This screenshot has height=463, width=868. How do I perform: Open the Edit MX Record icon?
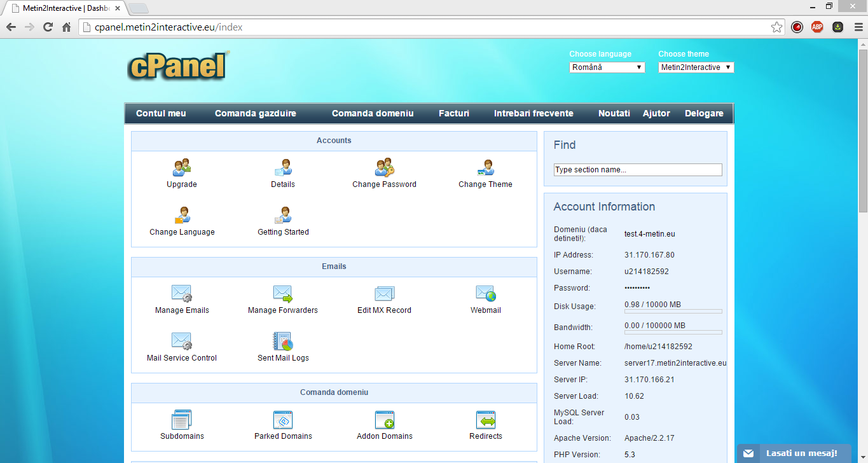point(385,294)
